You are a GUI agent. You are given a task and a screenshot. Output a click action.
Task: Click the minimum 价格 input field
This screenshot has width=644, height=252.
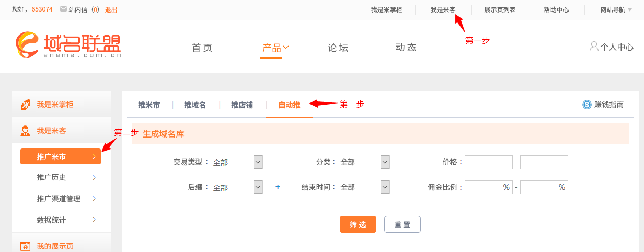coord(489,162)
